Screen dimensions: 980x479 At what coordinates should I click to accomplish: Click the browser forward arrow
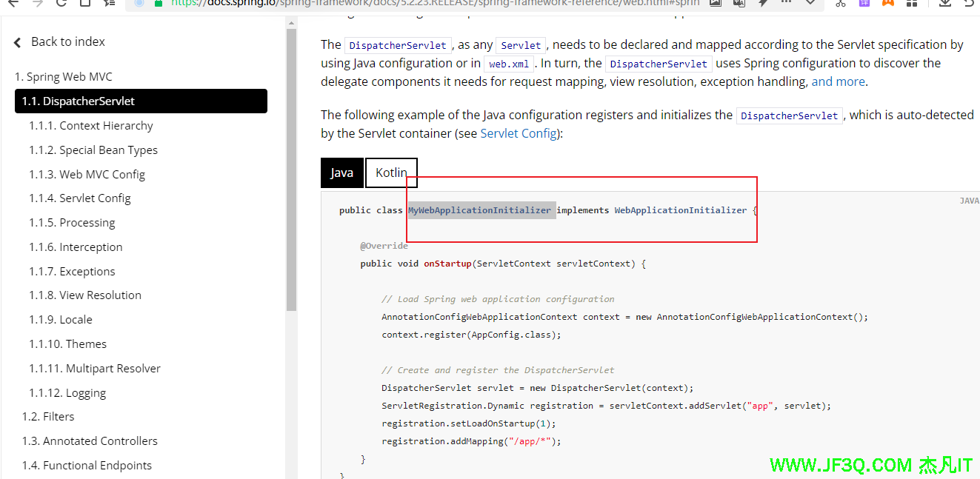37,3
